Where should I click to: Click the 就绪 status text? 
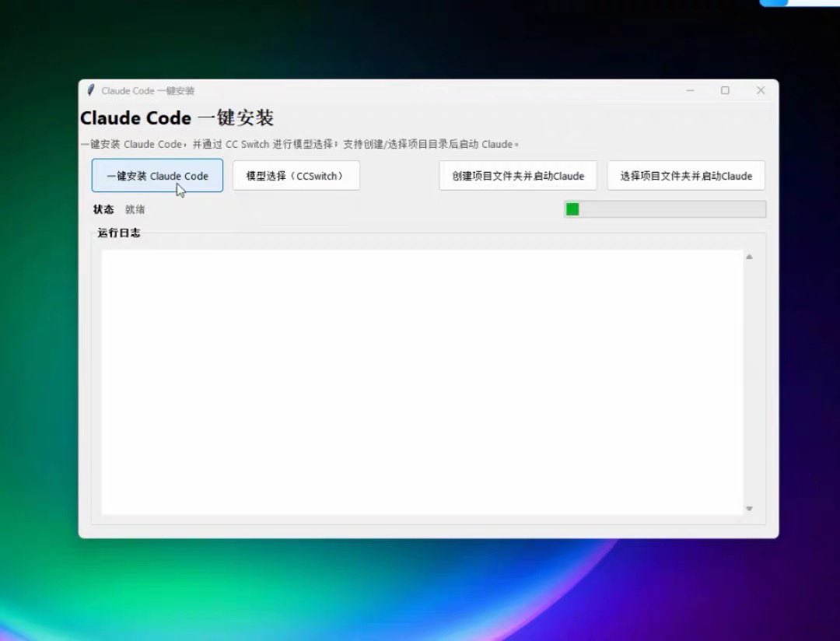pyautogui.click(x=135, y=209)
